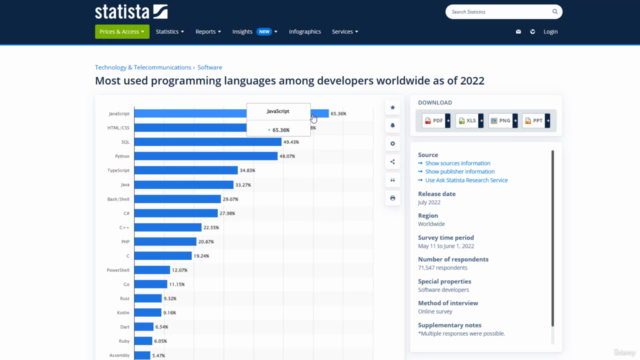Click the NEW badge beside Insights

[264, 31]
